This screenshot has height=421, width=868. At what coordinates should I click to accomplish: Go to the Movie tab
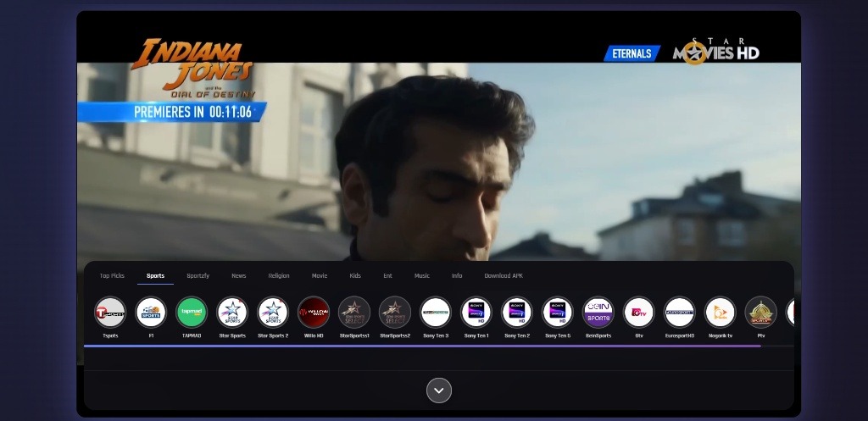coord(320,275)
